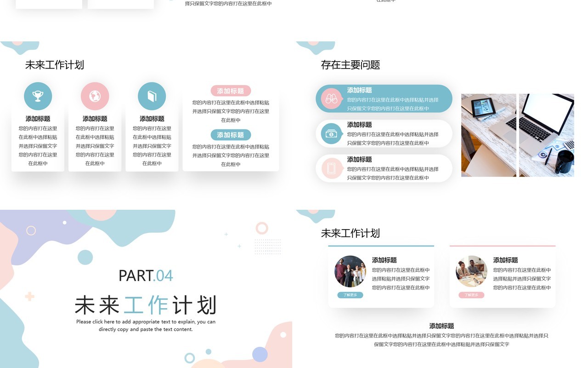Screen dimensions: 588x368
Task: Click the paragraph below the centered 添加标题
Action: tap(441, 340)
